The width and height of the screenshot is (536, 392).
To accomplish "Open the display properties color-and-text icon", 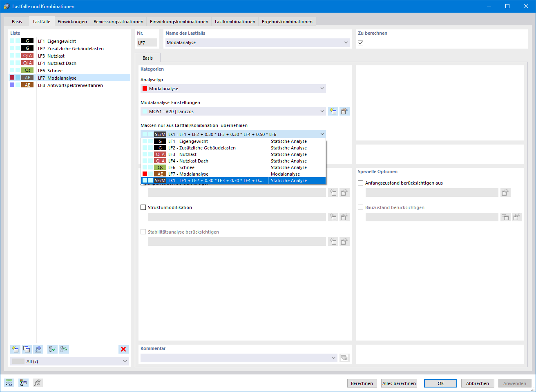I will [23, 383].
